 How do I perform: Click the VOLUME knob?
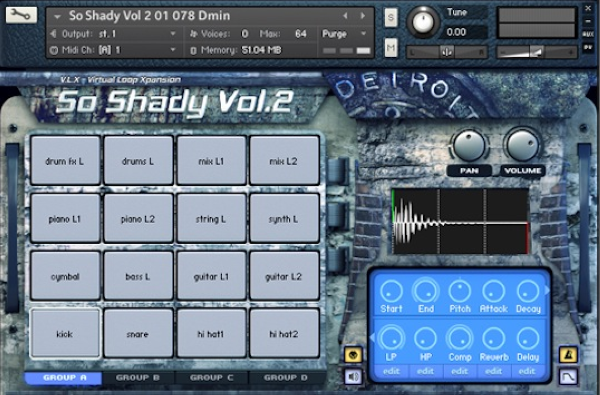[x=523, y=145]
